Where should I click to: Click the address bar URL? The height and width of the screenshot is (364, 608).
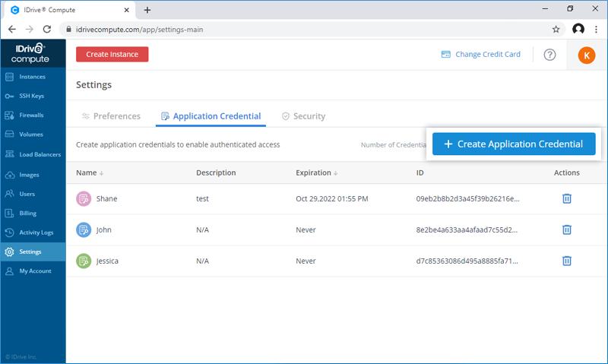pyautogui.click(x=140, y=30)
